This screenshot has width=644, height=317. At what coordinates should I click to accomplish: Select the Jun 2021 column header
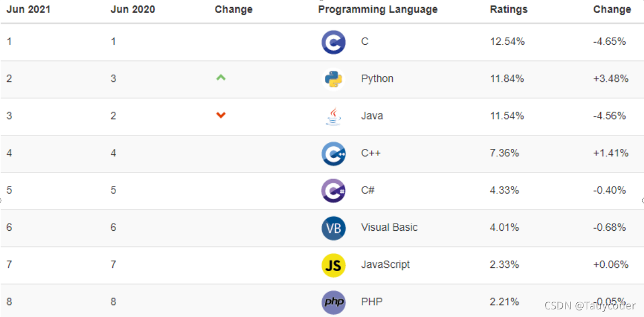28,9
